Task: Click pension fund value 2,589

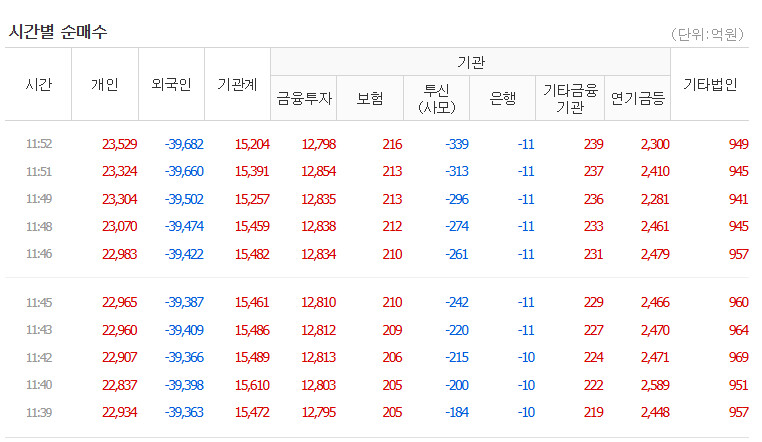Action: tap(655, 385)
